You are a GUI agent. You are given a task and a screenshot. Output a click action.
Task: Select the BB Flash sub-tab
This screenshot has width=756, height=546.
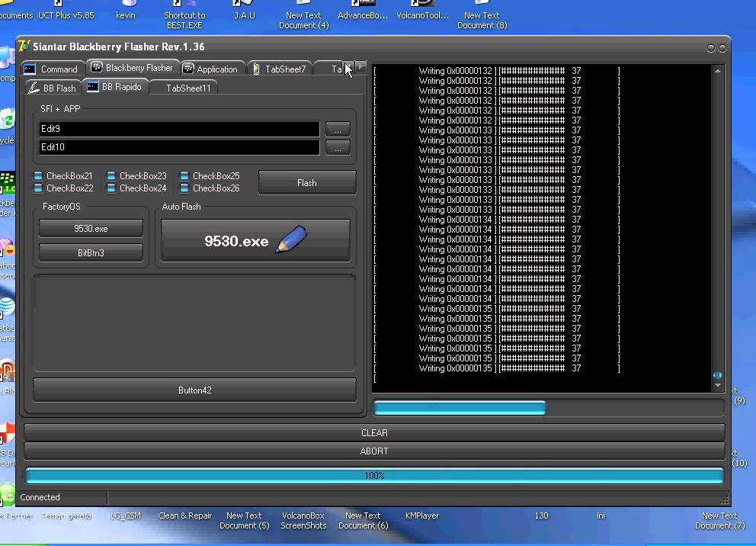[53, 88]
